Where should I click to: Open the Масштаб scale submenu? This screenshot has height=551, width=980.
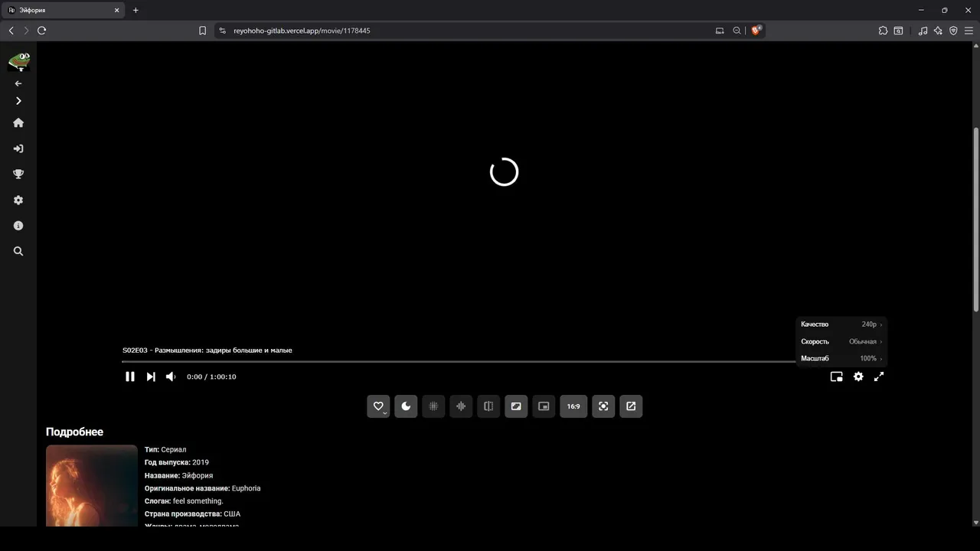841,358
